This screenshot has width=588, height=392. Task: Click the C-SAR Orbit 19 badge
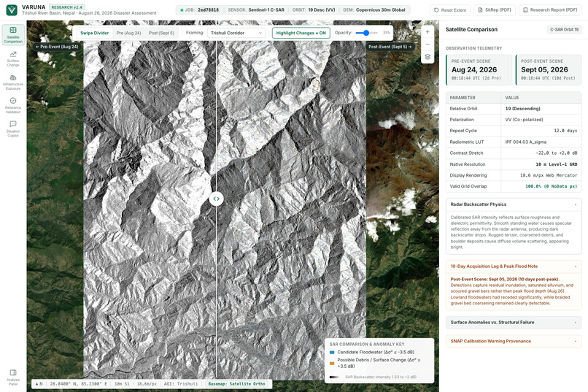click(x=565, y=29)
